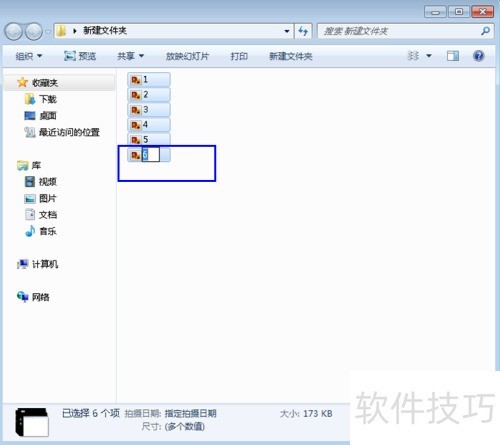Select the file named 3
Image resolution: width=500 pixels, height=445 pixels.
(x=149, y=110)
